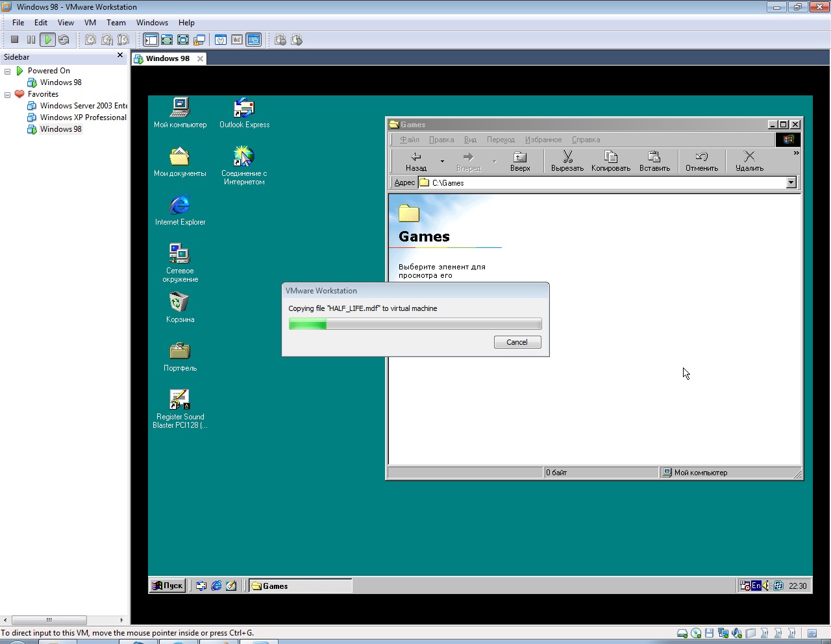Open the Избранное menu in Games window
Image resolution: width=831 pixels, height=644 pixels.
(x=543, y=140)
